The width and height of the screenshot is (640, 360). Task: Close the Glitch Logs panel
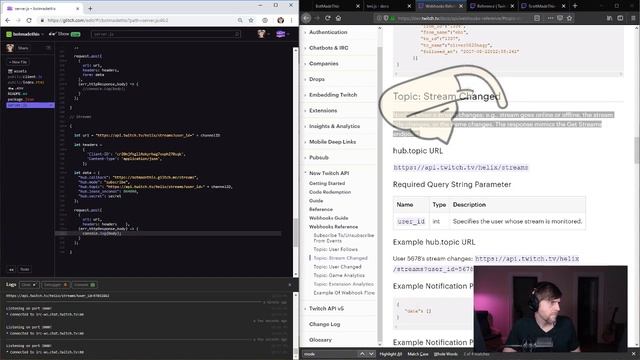[290, 284]
